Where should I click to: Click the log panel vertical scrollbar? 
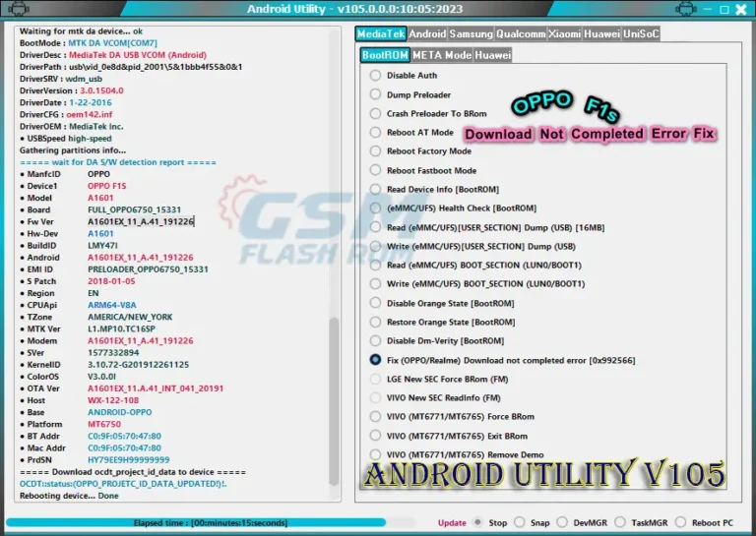click(334, 393)
